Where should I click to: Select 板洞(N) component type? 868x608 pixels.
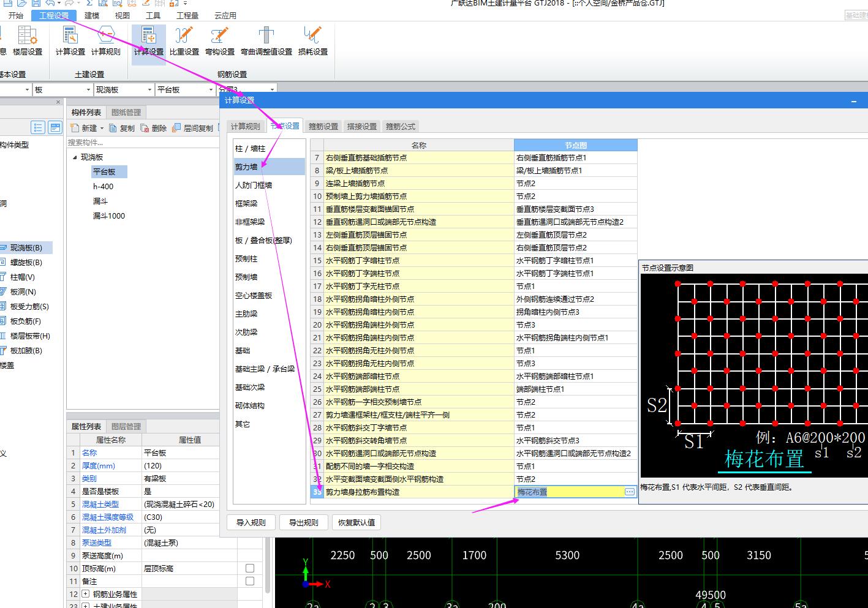(x=23, y=292)
